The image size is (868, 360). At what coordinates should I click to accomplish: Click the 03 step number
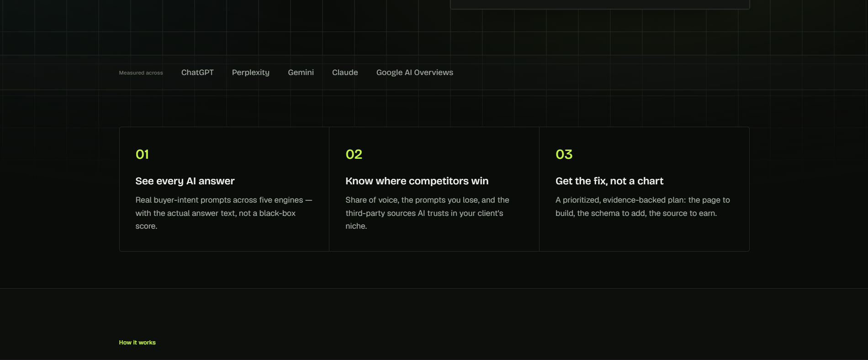point(564,154)
